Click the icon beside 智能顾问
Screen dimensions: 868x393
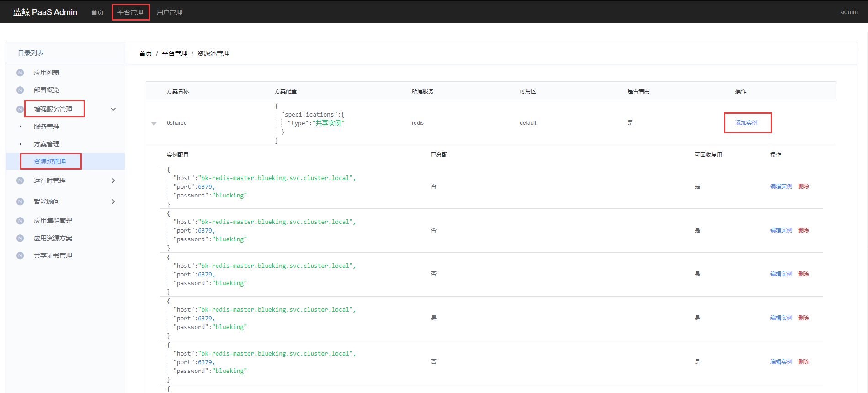(x=20, y=202)
